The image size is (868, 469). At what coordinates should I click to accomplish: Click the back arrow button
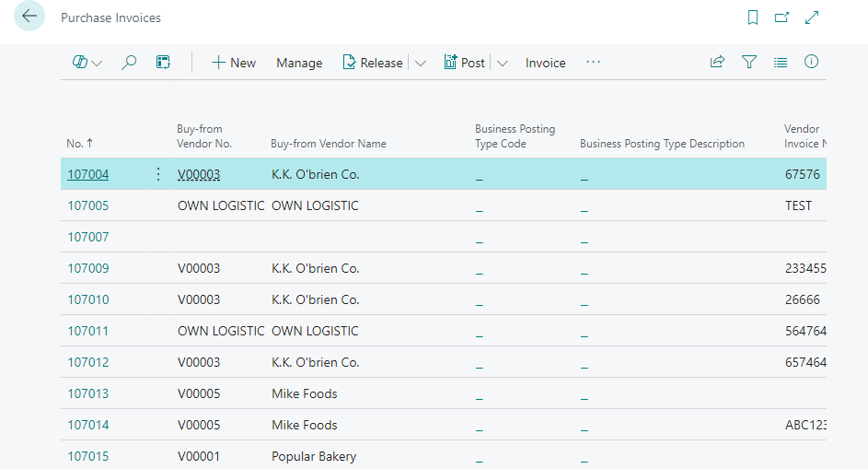(x=29, y=17)
